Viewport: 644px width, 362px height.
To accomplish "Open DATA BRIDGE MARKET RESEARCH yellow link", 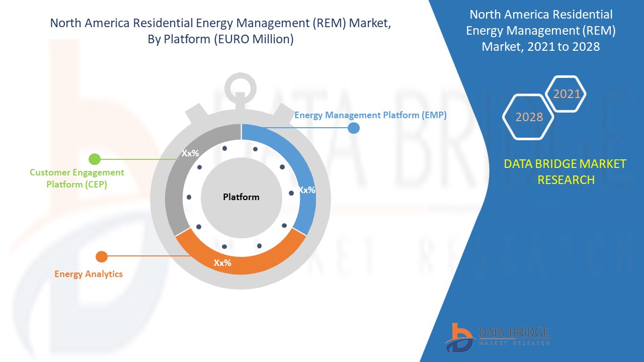I will (x=566, y=171).
